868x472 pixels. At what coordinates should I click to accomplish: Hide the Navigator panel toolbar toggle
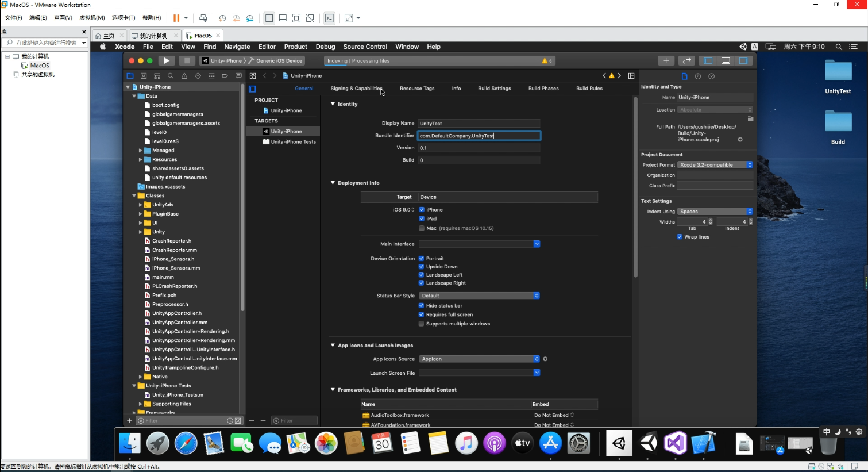tap(708, 60)
